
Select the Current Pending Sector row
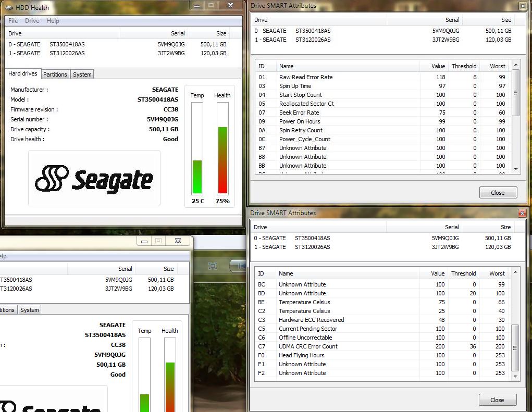pos(382,329)
